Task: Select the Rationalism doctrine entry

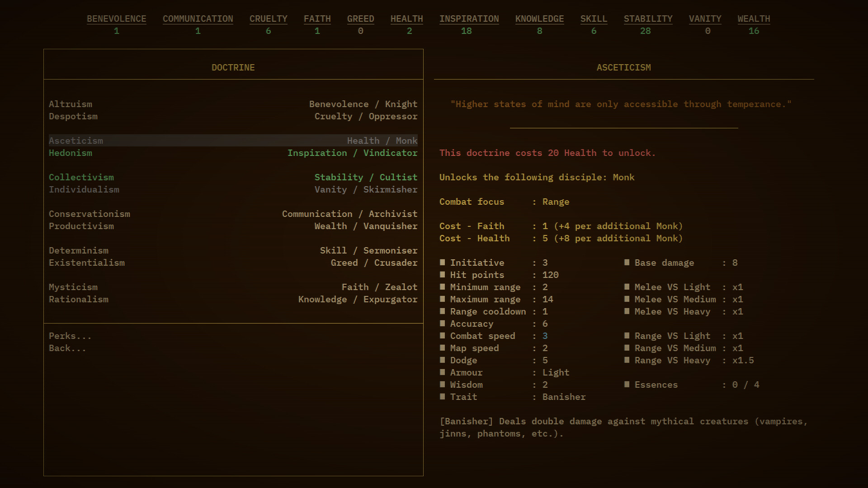Action: pyautogui.click(x=79, y=299)
